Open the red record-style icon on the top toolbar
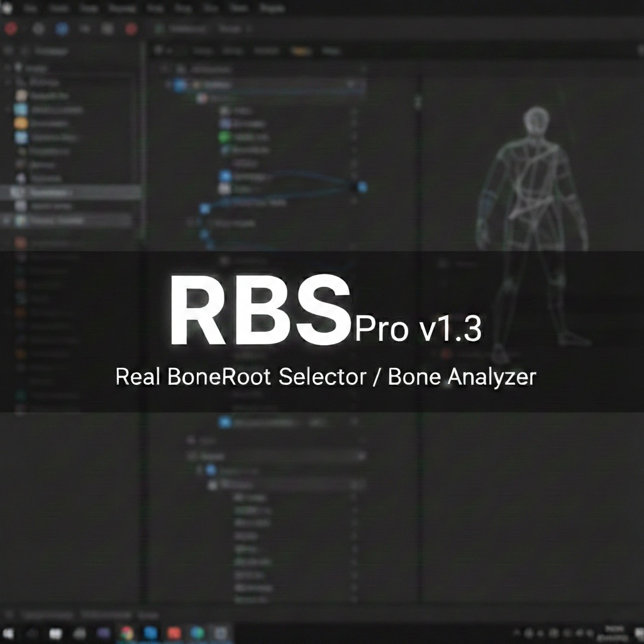 [9, 28]
